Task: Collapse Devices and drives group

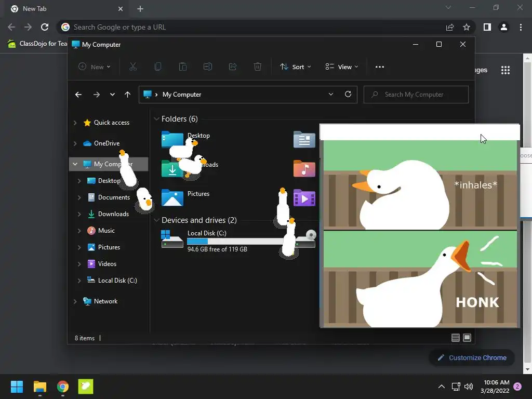Action: (156, 220)
